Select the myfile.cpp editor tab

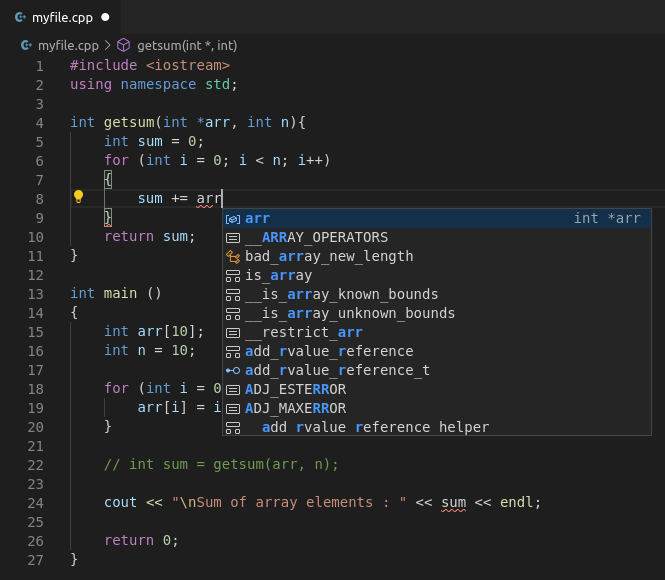[x=60, y=18]
